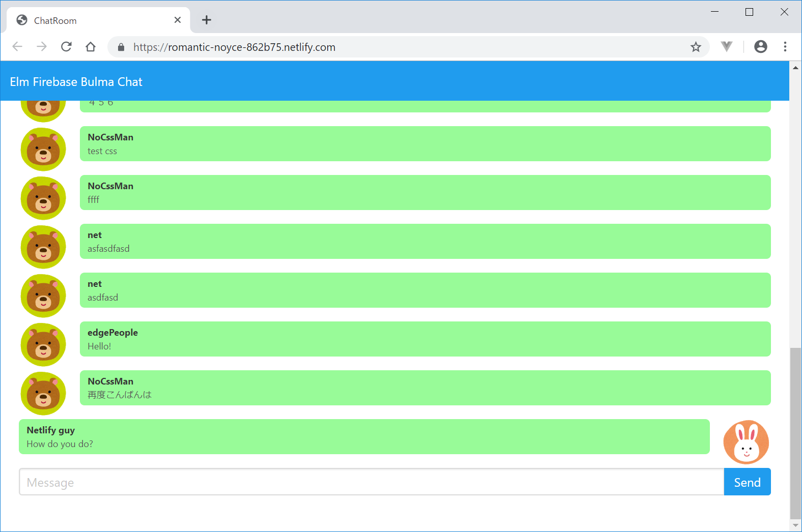Go back with browser back arrow
The width and height of the screenshot is (802, 532).
pos(17,47)
